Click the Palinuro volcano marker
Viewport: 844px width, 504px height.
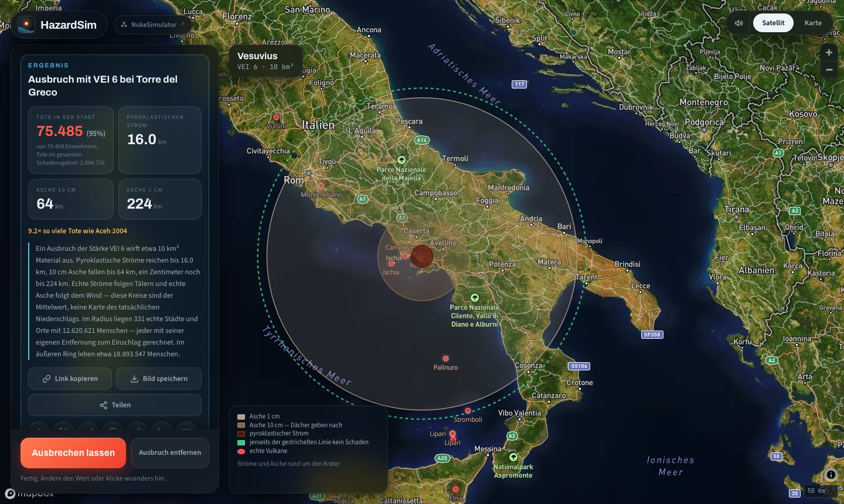point(445,358)
